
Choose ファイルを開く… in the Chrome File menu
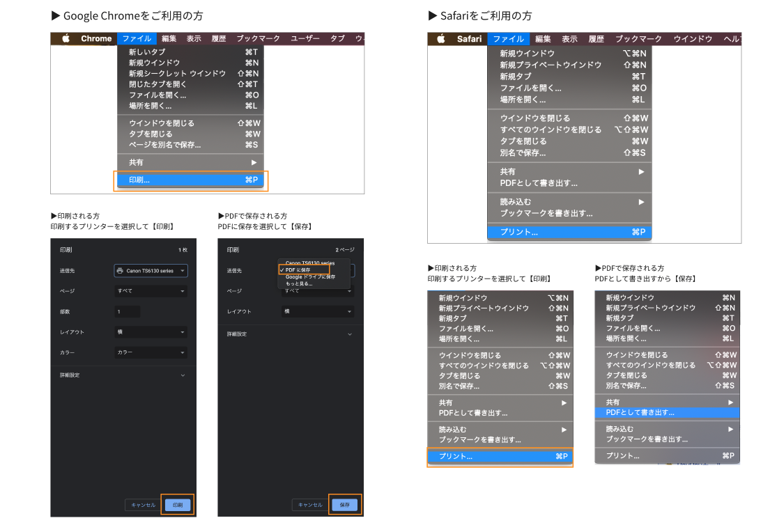point(190,95)
